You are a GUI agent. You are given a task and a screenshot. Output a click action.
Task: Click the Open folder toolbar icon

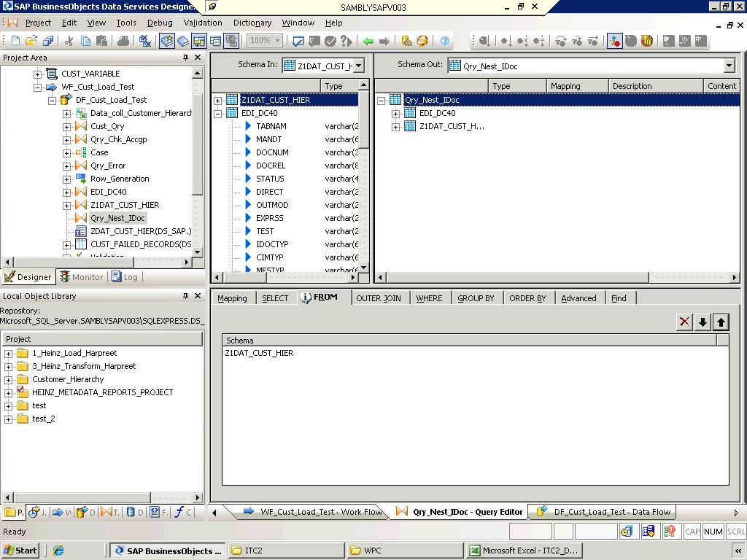click(31, 41)
